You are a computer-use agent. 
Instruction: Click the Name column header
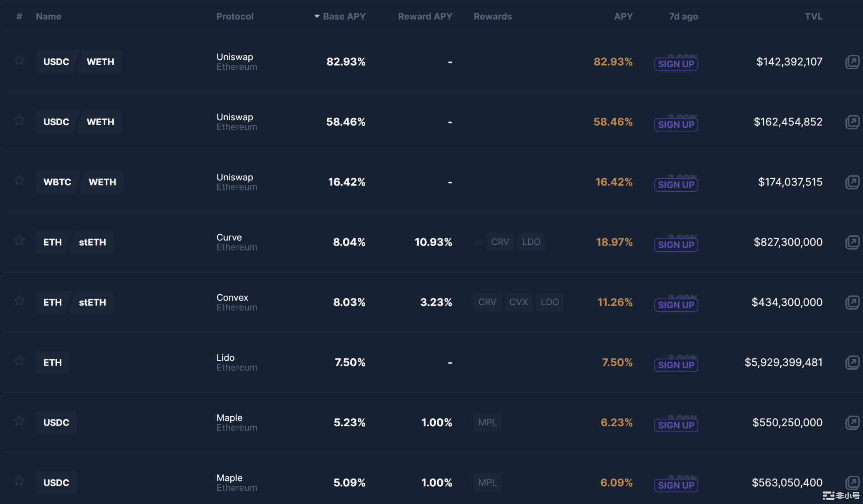48,16
